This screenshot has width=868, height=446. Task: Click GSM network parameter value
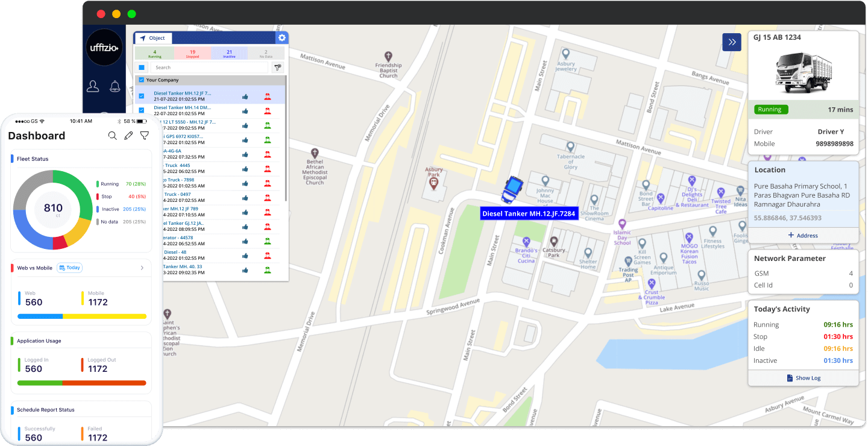851,273
